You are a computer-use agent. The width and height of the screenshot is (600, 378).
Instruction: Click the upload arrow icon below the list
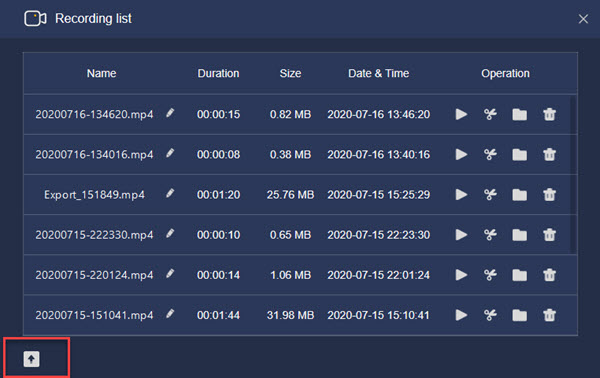tap(31, 359)
